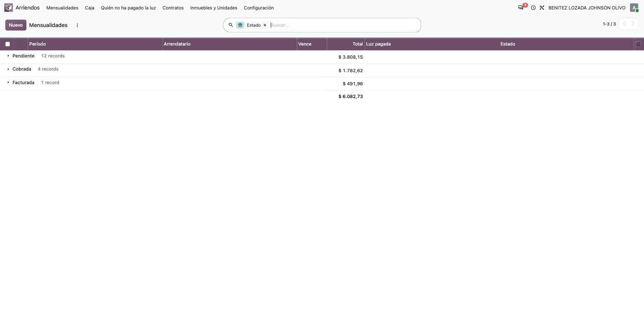Open the Contratos menu

(173, 8)
